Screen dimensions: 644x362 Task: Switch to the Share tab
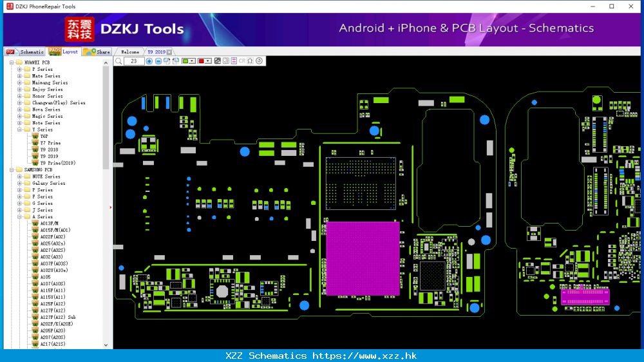97,52
